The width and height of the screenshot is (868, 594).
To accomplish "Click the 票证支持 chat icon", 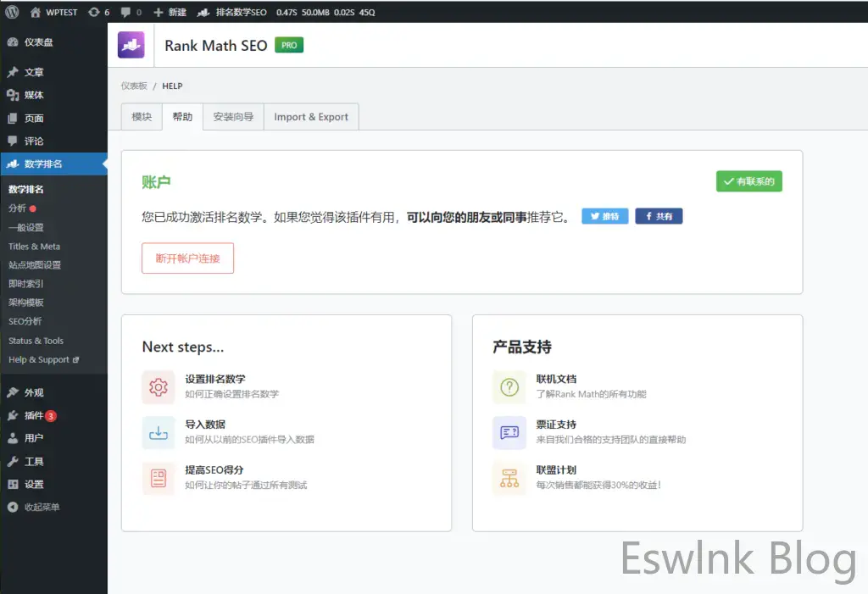I will click(509, 432).
